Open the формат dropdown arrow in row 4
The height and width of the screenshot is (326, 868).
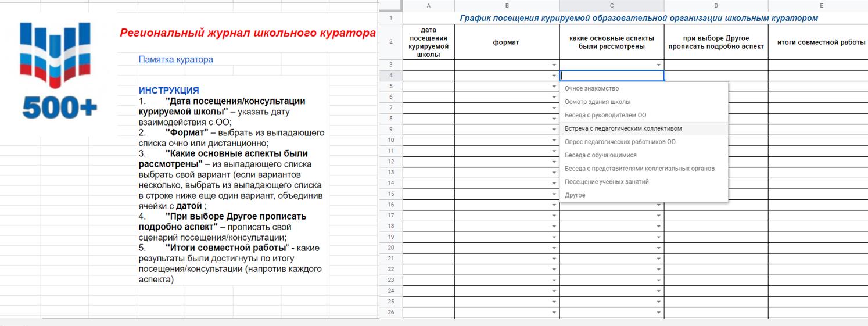554,76
